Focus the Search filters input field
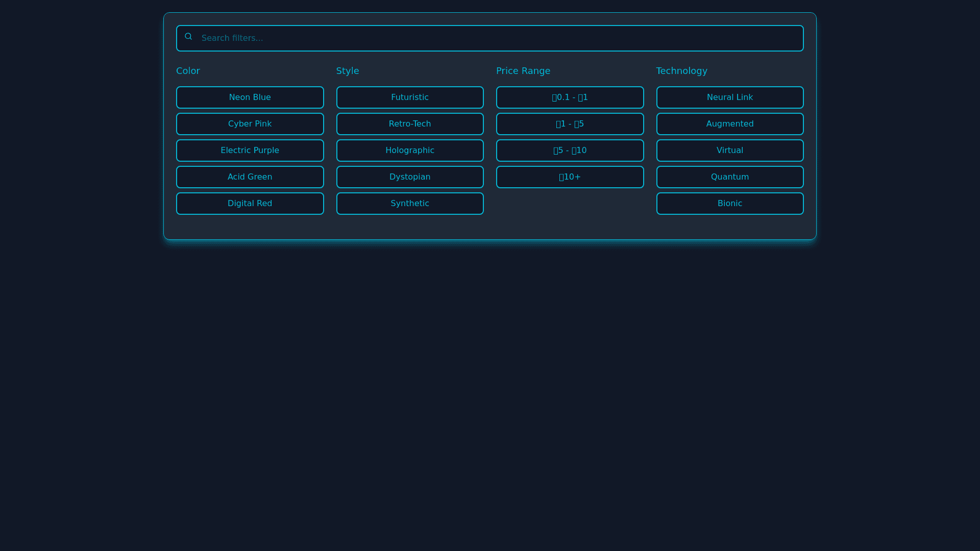Screen dimensions: 980x551 (490, 38)
